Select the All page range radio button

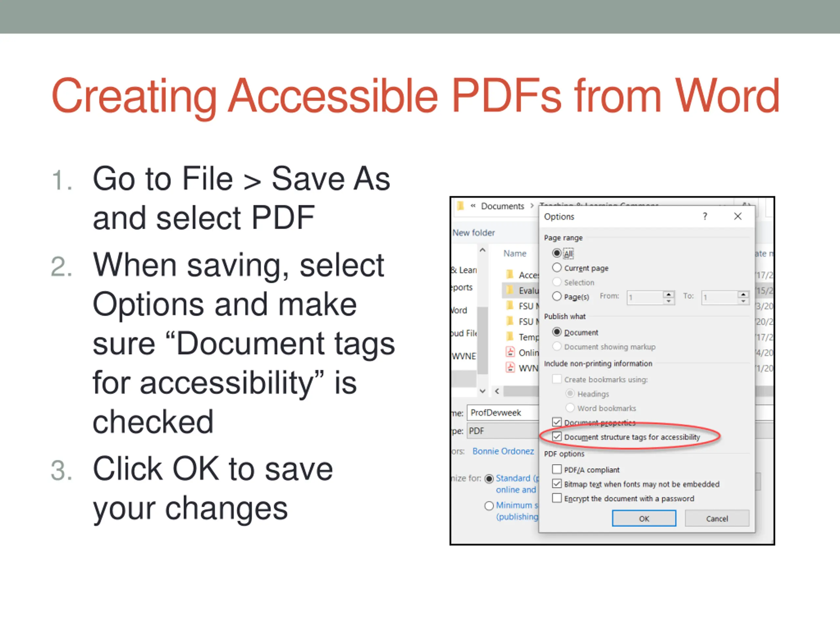click(557, 253)
